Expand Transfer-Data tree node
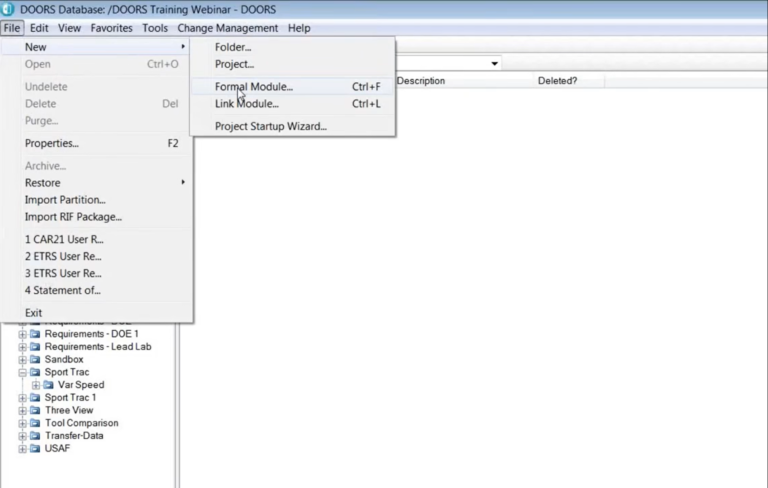Screen dimensions: 768x488 click(x=23, y=436)
